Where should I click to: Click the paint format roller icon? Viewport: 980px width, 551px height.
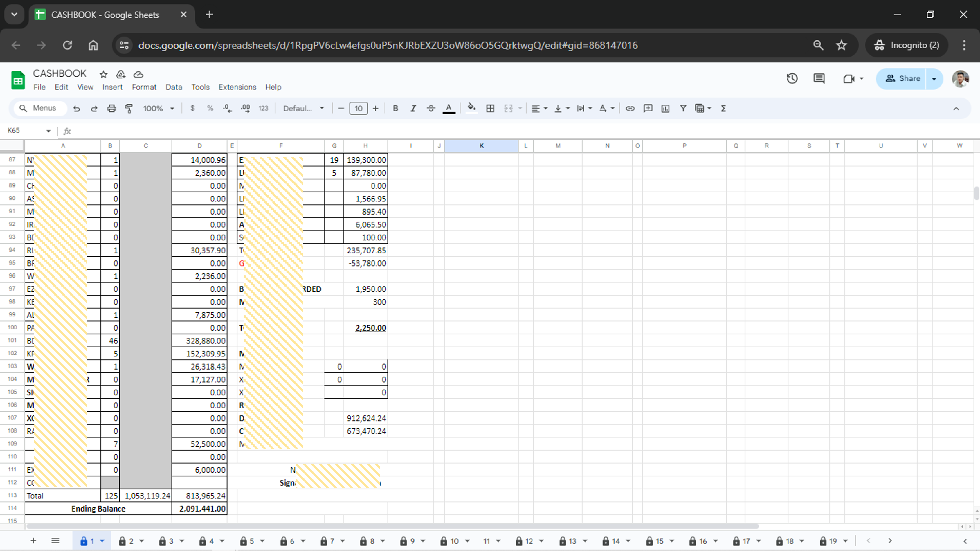pos(129,109)
